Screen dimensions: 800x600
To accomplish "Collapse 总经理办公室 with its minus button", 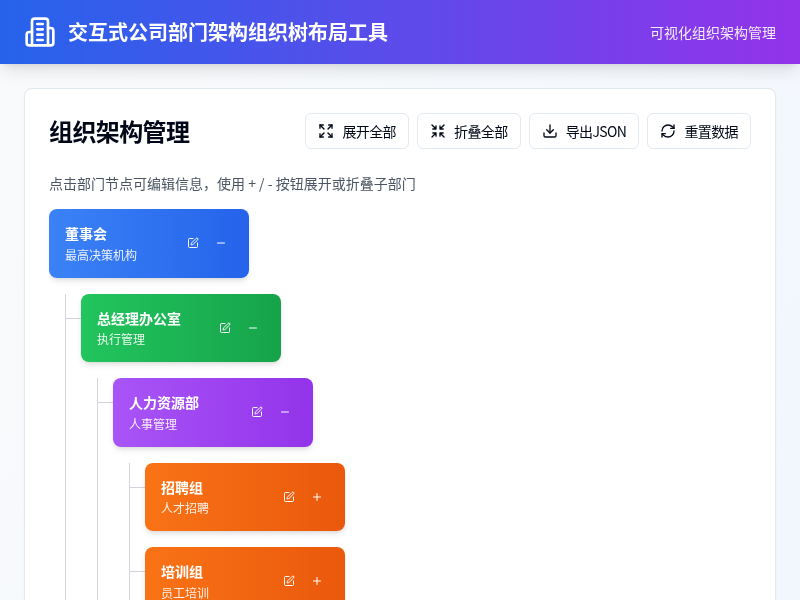I will pyautogui.click(x=253, y=328).
